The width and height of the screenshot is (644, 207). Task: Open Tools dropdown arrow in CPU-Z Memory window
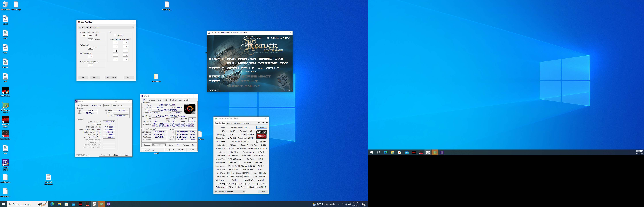pyautogui.click(x=108, y=155)
